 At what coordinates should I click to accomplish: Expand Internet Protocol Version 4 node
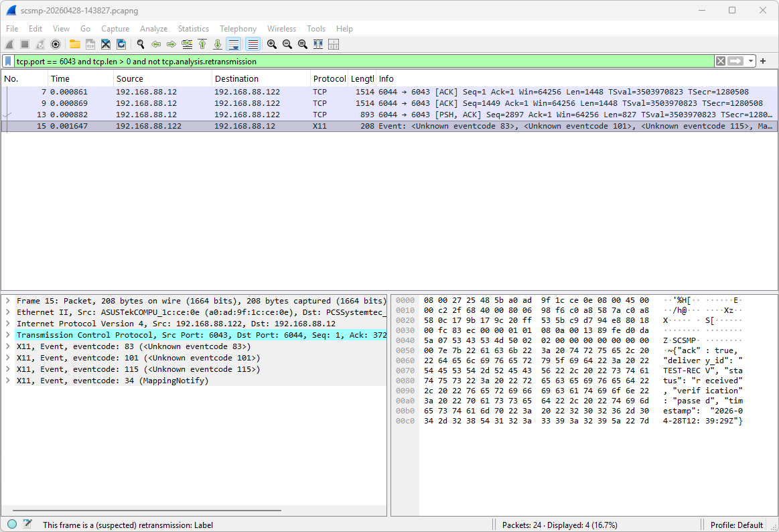pos(8,324)
